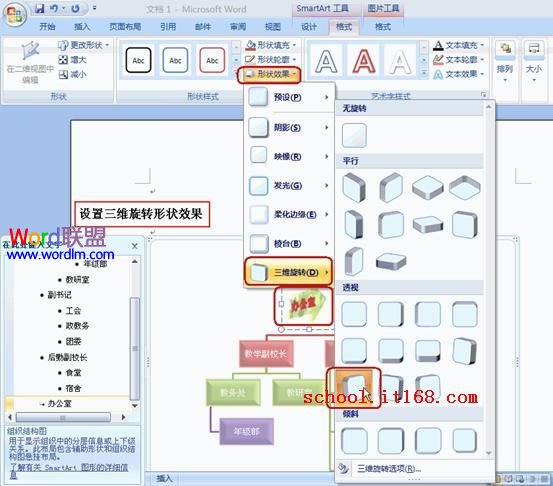This screenshot has width=553, height=486.
Task: Select the 无旋转 (No Rotation) preset thumbnail
Action: pyautogui.click(x=354, y=135)
